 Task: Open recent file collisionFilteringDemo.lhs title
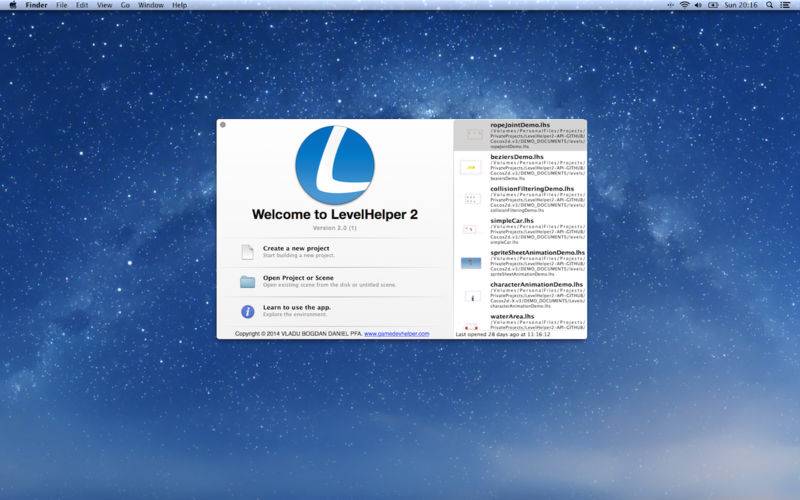pyautogui.click(x=532, y=189)
